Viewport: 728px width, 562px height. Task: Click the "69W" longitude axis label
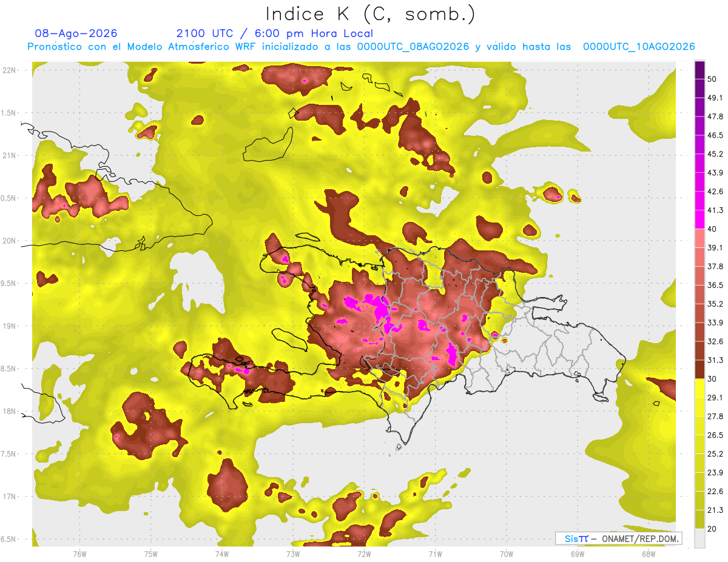click(x=578, y=554)
